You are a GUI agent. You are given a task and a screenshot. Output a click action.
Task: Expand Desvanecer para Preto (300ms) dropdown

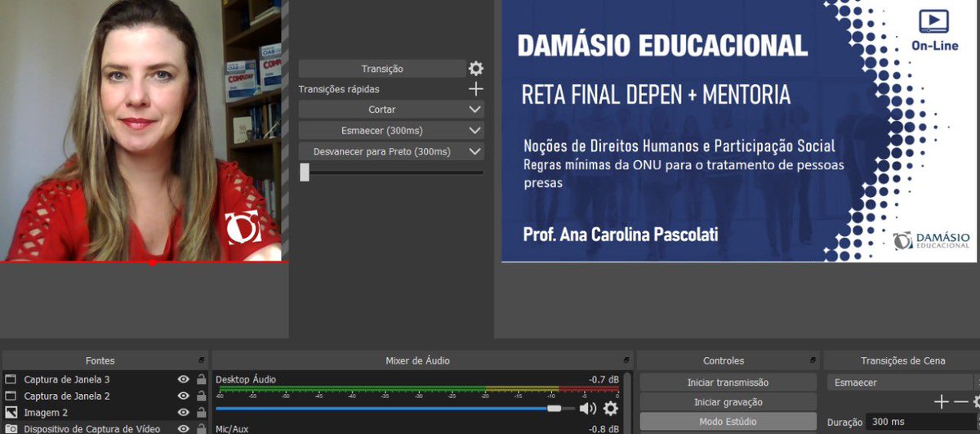(x=474, y=152)
